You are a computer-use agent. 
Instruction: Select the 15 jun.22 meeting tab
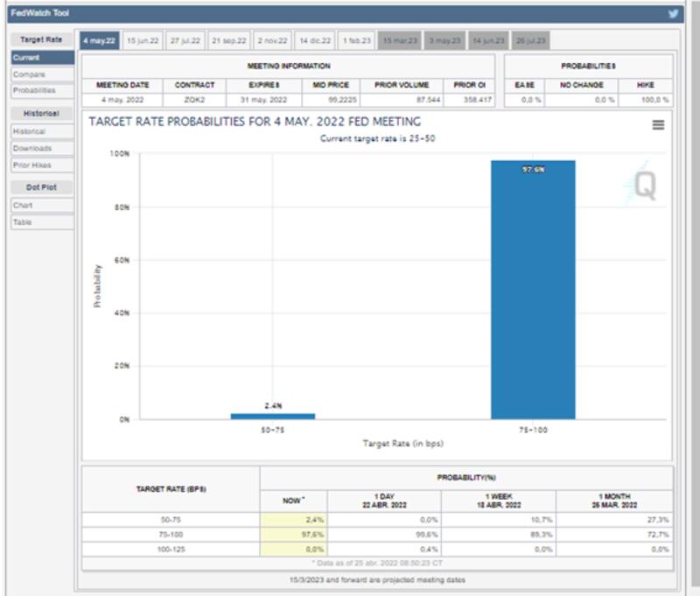[143, 41]
